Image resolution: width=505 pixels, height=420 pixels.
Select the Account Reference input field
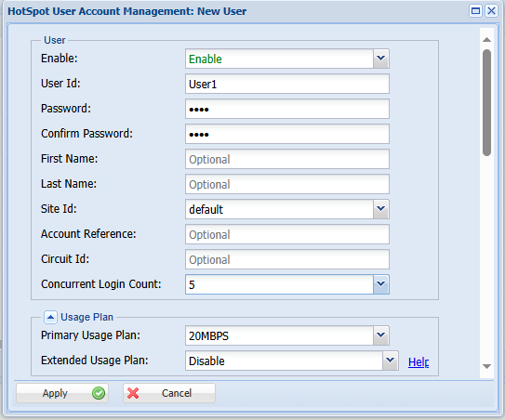[287, 234]
